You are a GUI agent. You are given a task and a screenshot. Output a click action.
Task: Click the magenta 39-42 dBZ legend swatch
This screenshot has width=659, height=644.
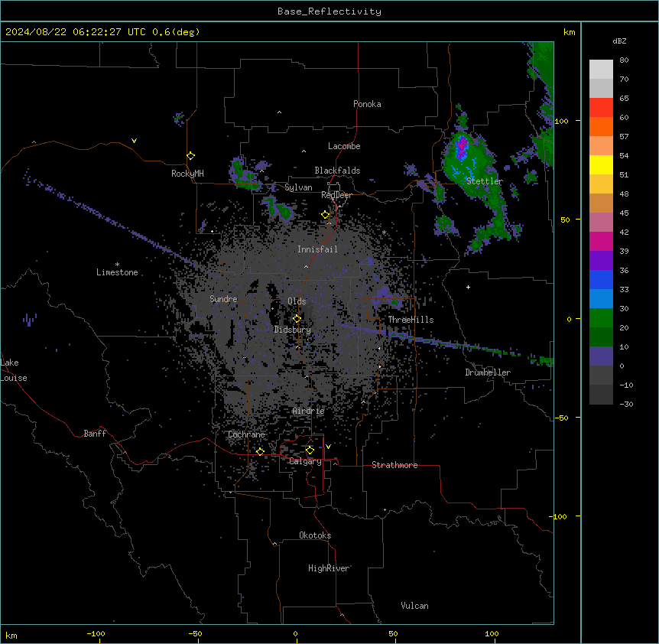click(x=601, y=241)
